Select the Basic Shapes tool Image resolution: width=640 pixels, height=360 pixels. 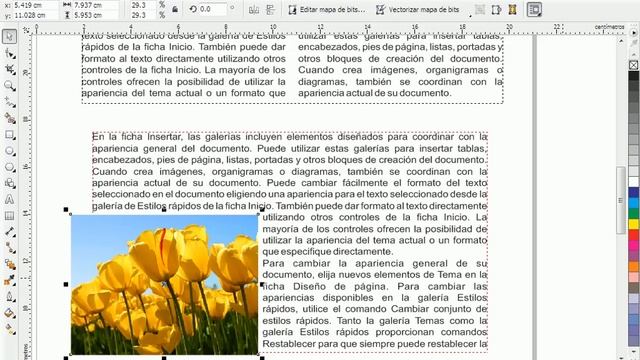9,183
